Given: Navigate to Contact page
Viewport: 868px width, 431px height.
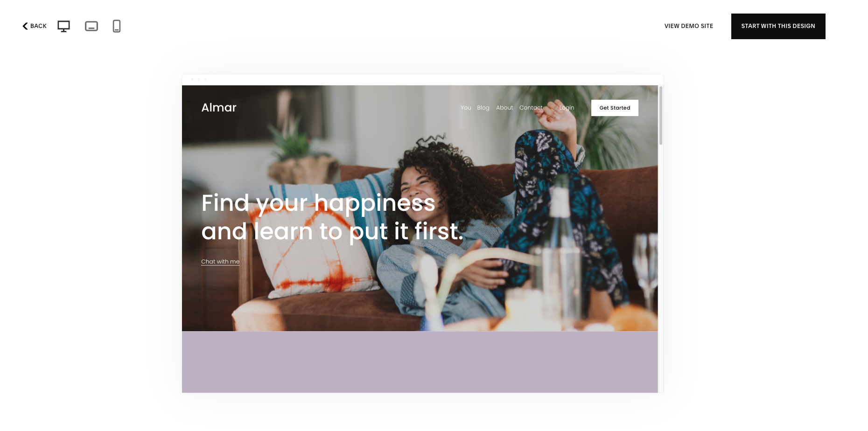Looking at the screenshot, I should click(x=531, y=108).
